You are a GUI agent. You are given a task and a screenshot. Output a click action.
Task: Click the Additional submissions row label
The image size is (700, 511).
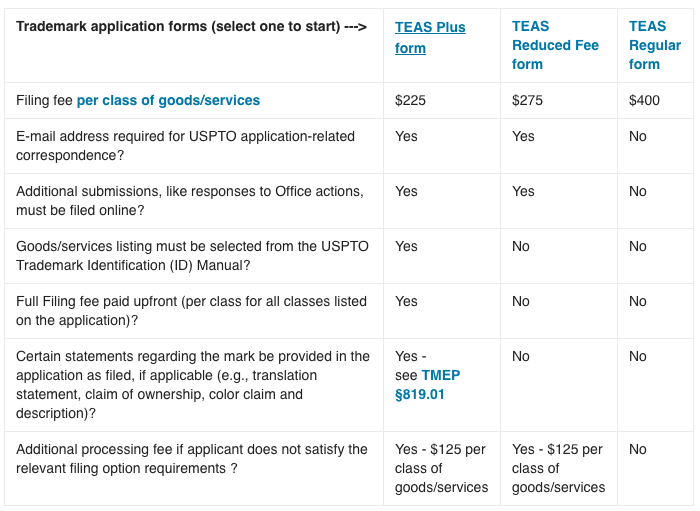[x=190, y=201]
